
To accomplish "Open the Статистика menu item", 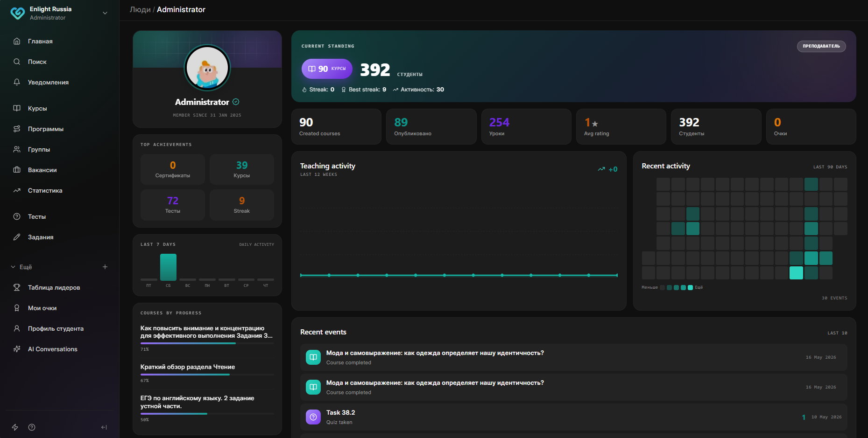I will [60, 190].
